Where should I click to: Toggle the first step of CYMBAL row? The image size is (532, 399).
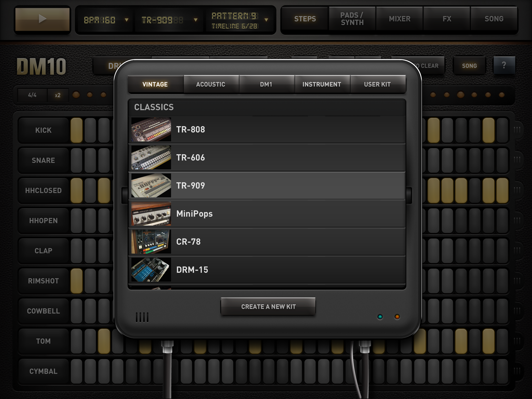click(77, 371)
